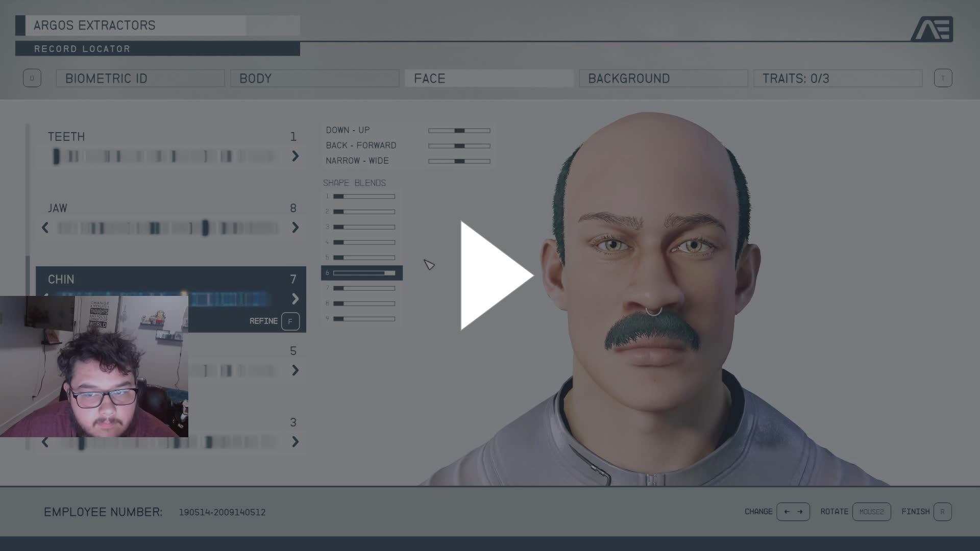Screen dimensions: 980x551
Task: Adjust the Down - Up slider
Action: [459, 131]
